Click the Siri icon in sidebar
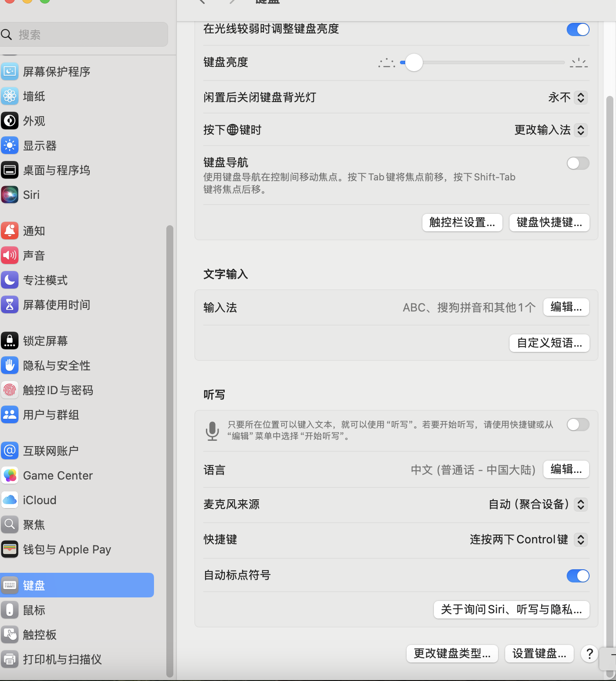The width and height of the screenshot is (616, 681). [x=10, y=195]
